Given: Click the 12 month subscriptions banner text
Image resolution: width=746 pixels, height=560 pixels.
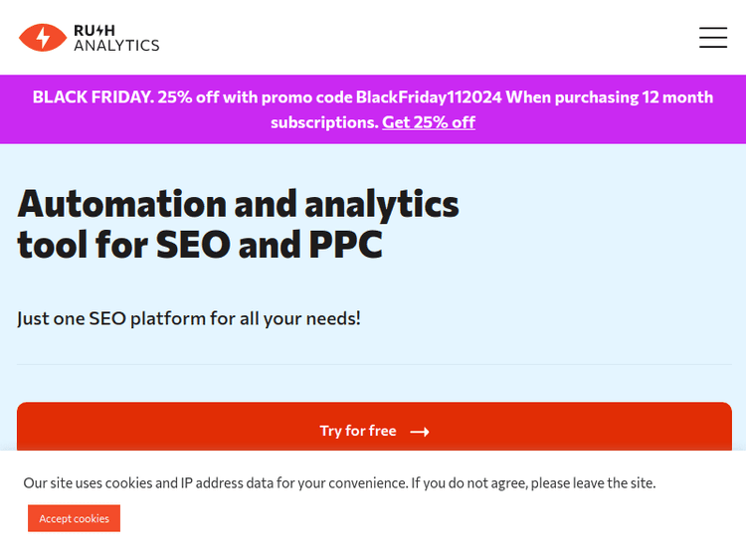Looking at the screenshot, I should click(x=323, y=122).
